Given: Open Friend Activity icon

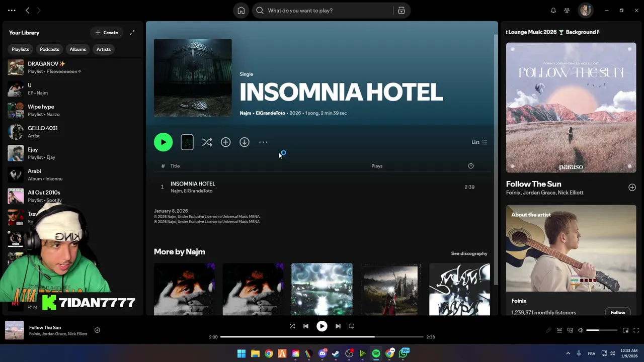Looking at the screenshot, I should tap(567, 11).
